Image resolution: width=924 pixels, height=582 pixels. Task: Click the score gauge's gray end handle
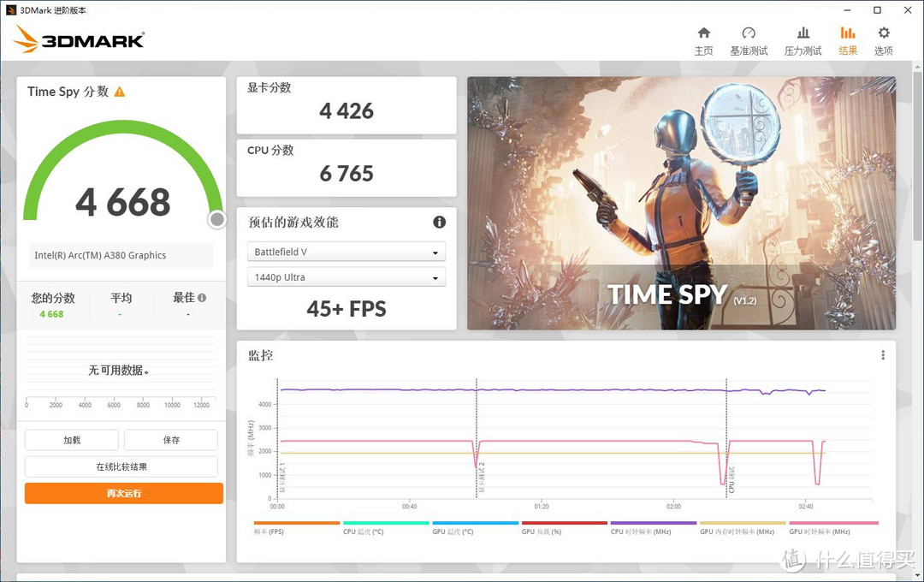tap(217, 220)
